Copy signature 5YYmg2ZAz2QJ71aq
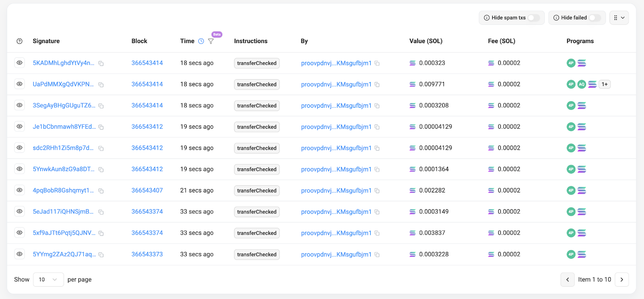This screenshot has width=644, height=299. (101, 255)
